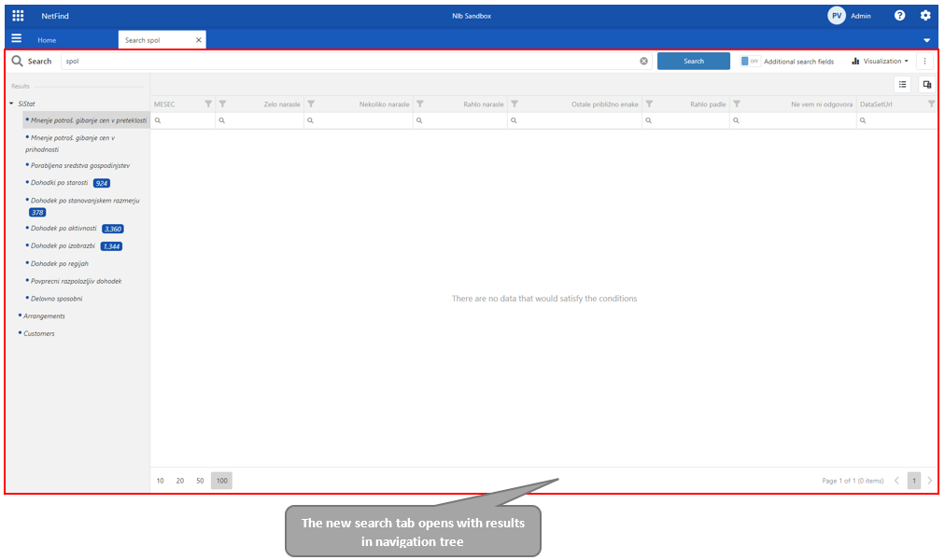Click the list view icon above the grid
The image size is (945, 560).
click(903, 84)
